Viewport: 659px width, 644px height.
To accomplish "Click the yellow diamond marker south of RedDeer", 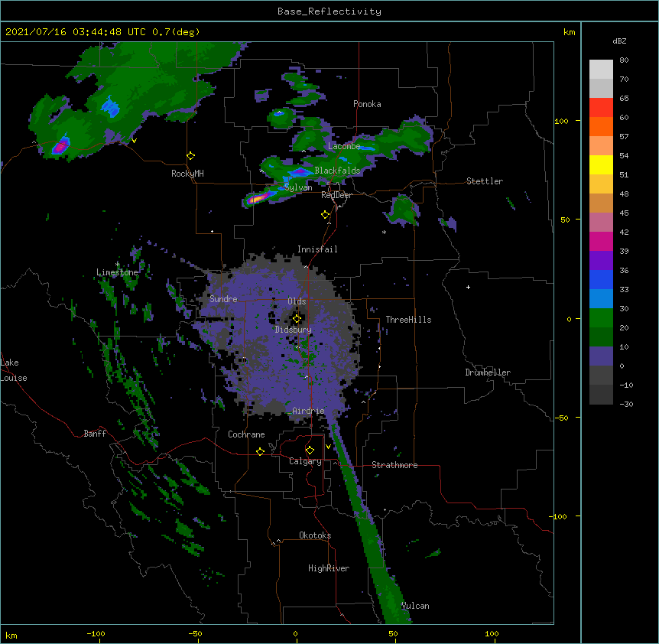I will pyautogui.click(x=326, y=215).
